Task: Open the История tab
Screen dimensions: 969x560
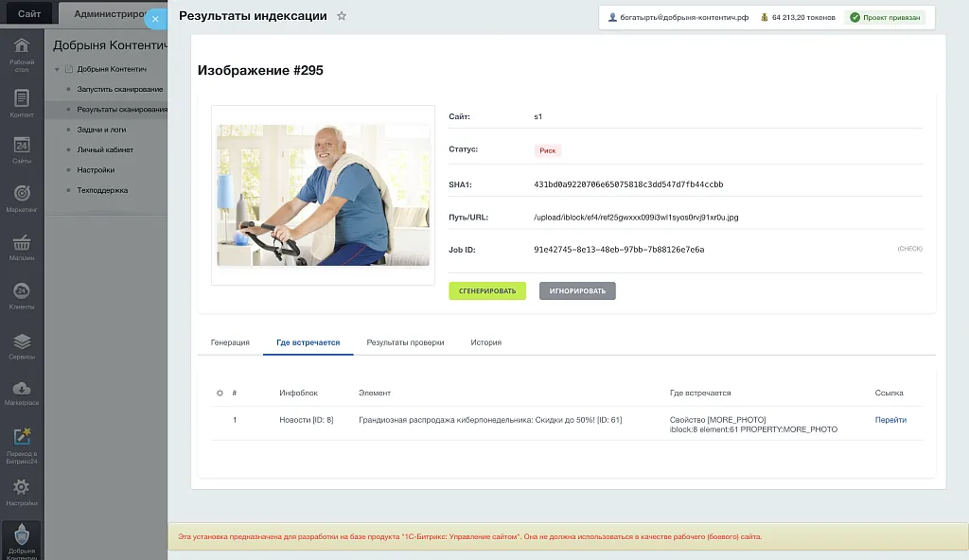Action: click(x=485, y=342)
